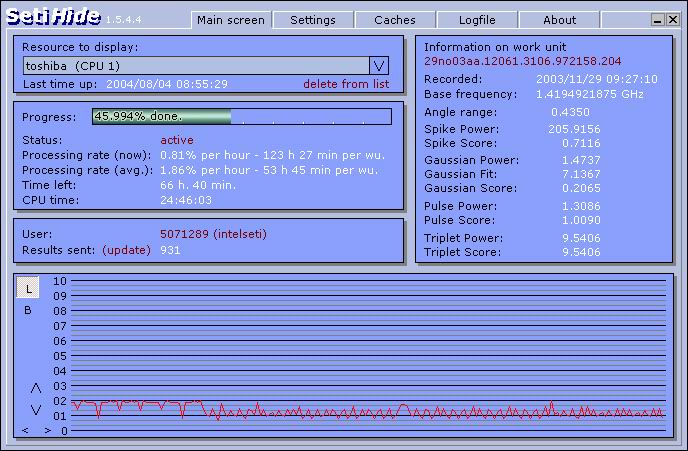Open work unit 29no03aa.12061.3106.972158.204 link
This screenshot has width=688, height=451.
coord(523,61)
